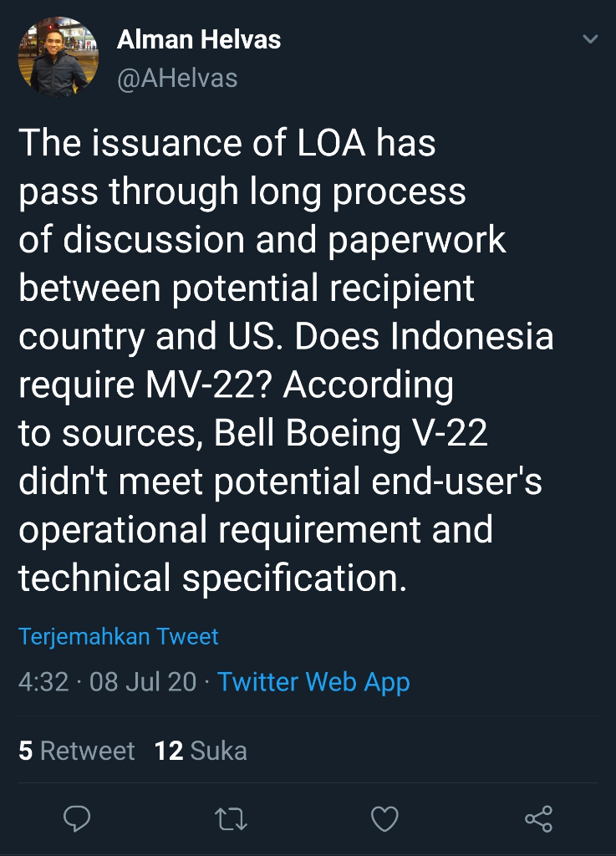Screen dimensions: 616x856
Task: Select the display name Alman Helvas
Action: [x=200, y=38]
